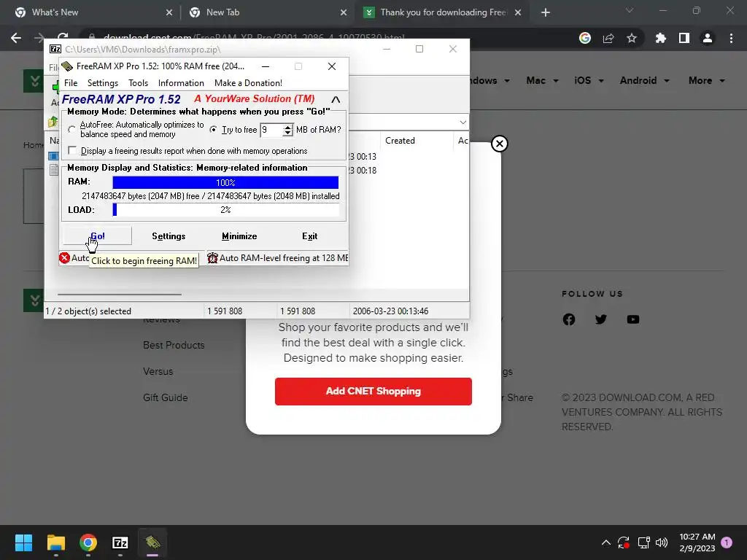Click 7-Zip title bar icon
Screen dimensions: 747x560
click(x=55, y=49)
